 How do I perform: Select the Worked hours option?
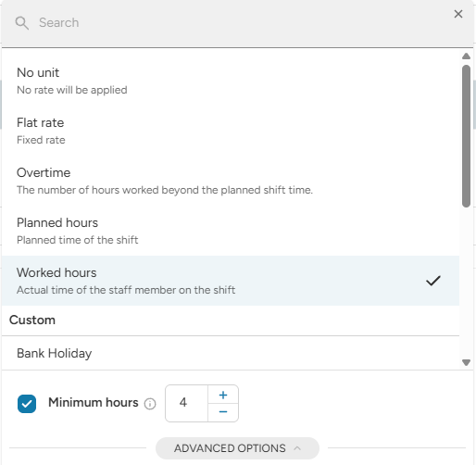[x=231, y=281]
